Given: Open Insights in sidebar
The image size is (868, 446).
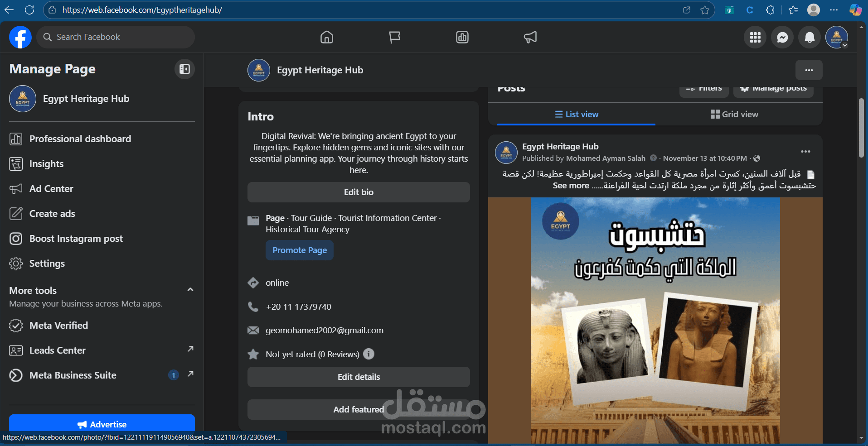Looking at the screenshot, I should click(102, 164).
